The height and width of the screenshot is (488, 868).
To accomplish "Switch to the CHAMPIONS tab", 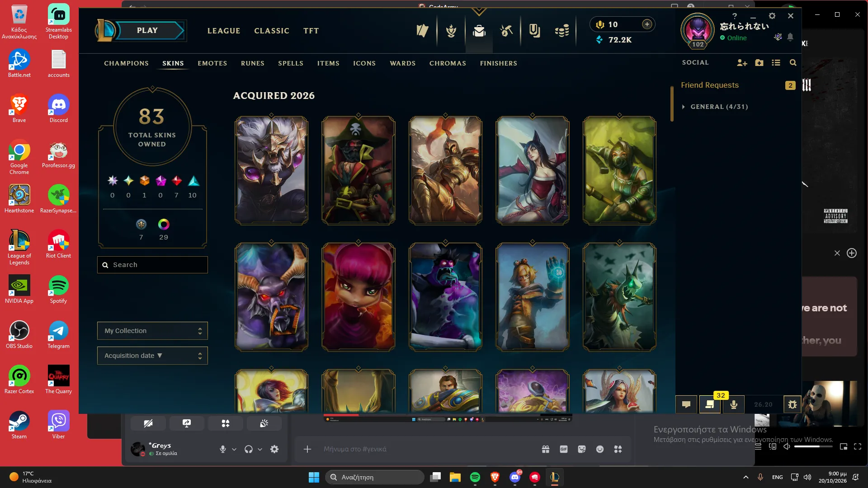I will pyautogui.click(x=126, y=63).
